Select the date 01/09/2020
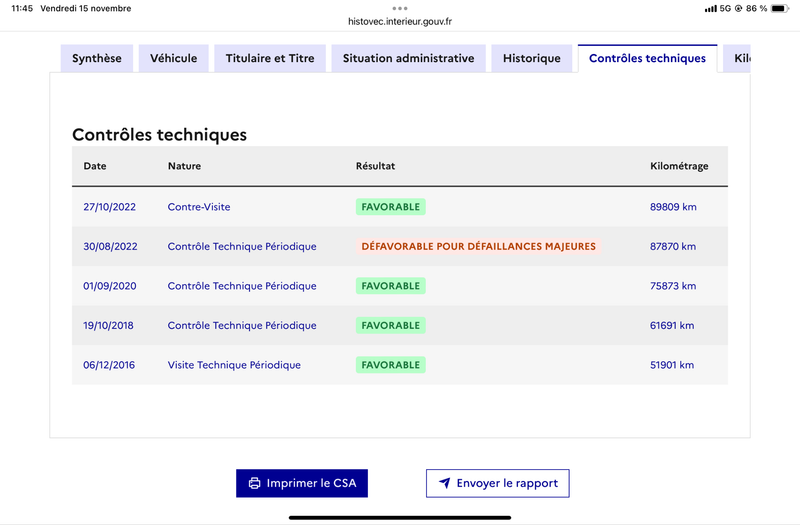Screen dimensions: 800x525 click(x=110, y=286)
